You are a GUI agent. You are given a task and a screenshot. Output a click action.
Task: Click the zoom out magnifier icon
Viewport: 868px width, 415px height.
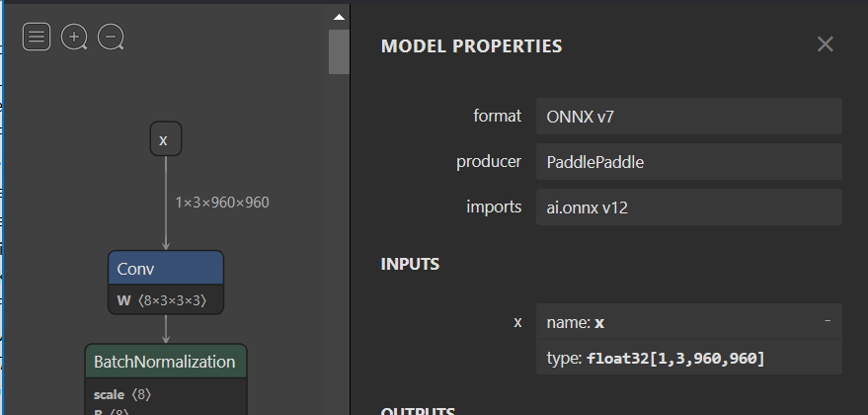[111, 38]
